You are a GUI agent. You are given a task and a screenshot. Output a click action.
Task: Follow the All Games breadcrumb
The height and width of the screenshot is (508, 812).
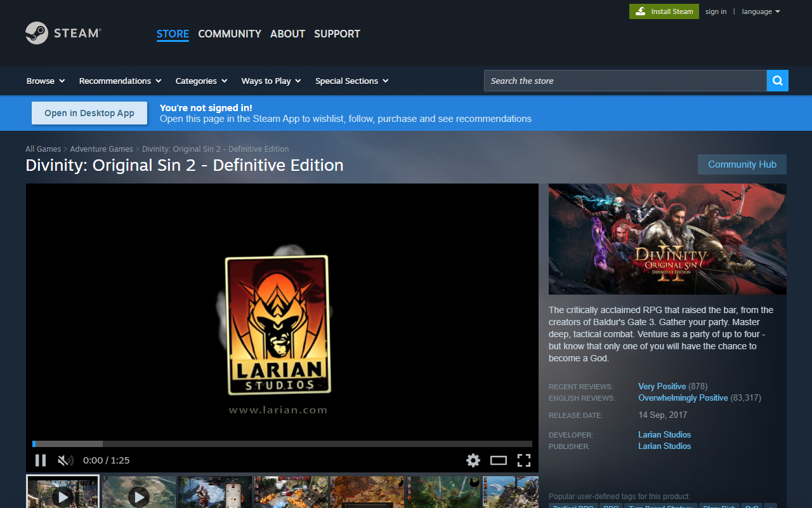click(43, 149)
